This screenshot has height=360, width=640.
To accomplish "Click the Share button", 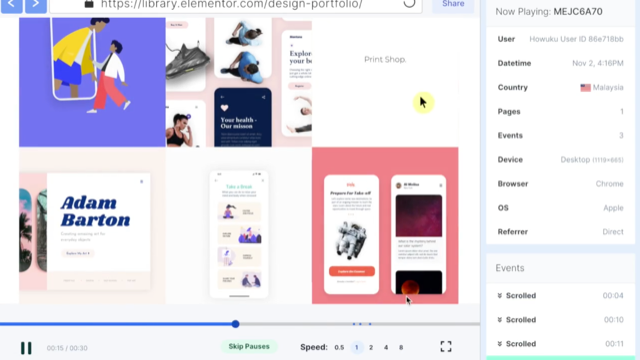I will pos(453,4).
